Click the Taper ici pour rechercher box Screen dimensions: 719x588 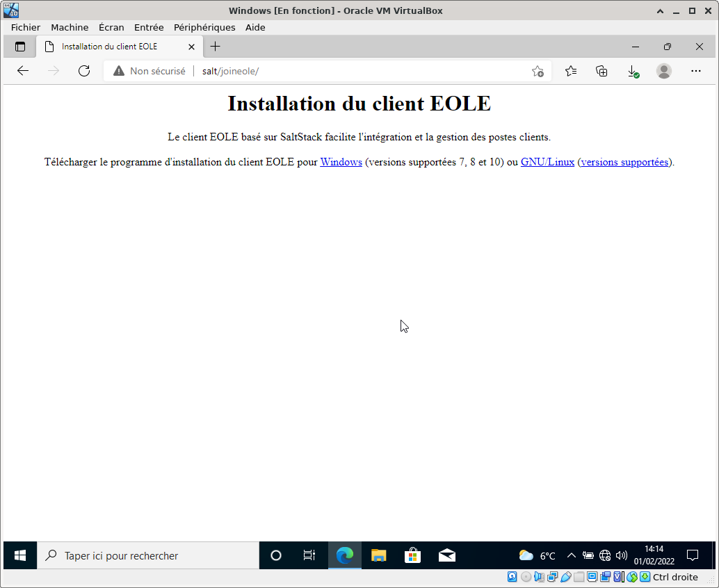click(x=148, y=555)
